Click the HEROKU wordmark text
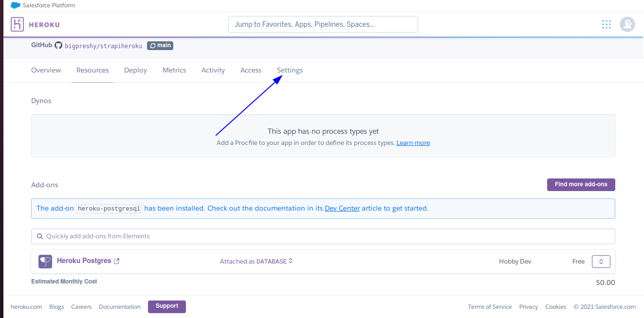Image resolution: width=644 pixels, height=318 pixels. (44, 25)
